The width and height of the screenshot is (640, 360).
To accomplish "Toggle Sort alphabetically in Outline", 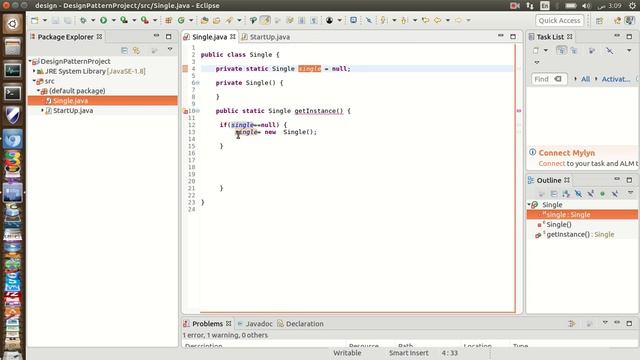I will 566,193.
